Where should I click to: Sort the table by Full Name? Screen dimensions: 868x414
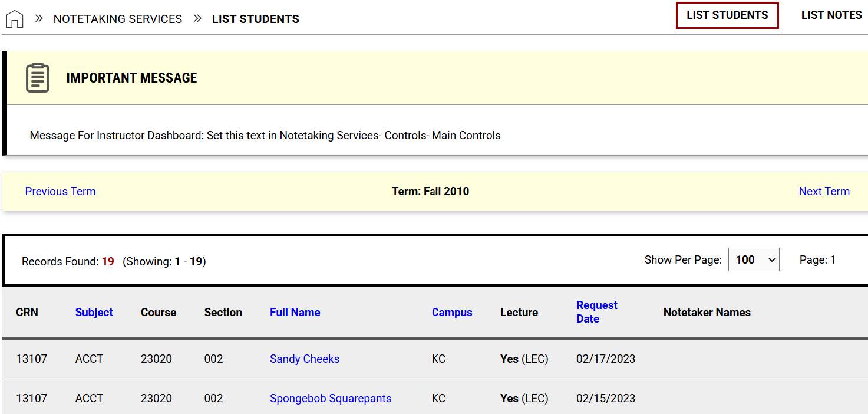pyautogui.click(x=295, y=312)
